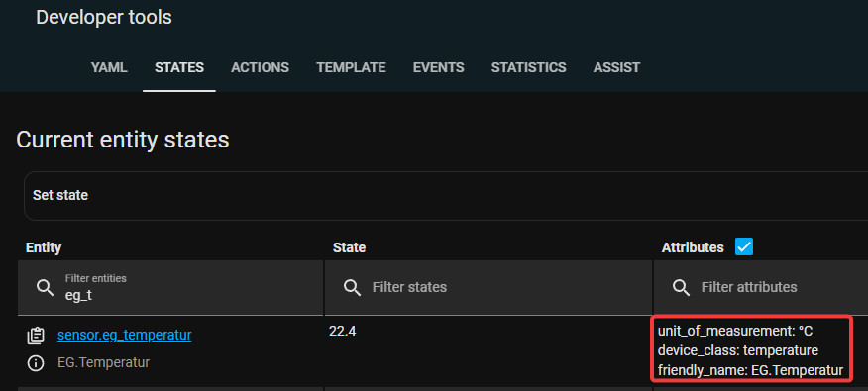Screen dimensions: 868x391
Task: Click the Entity column header
Action: (44, 247)
